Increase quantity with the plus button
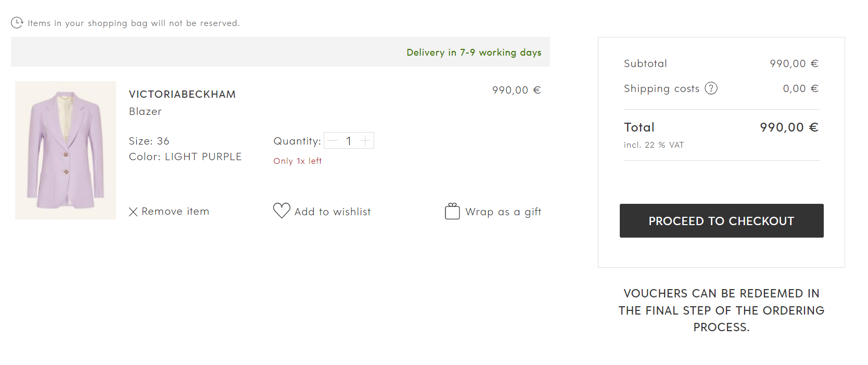The height and width of the screenshot is (365, 868). [365, 141]
